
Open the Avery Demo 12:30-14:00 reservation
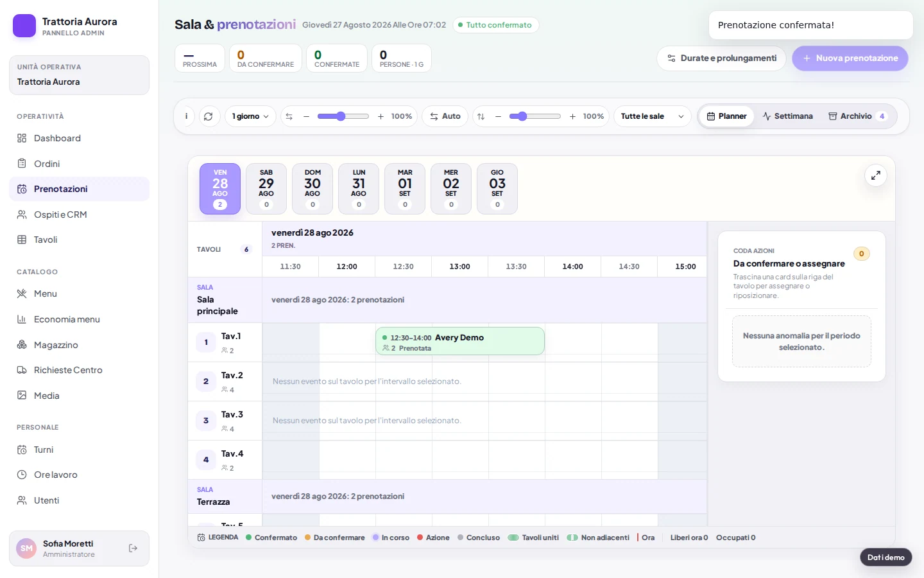coord(460,341)
